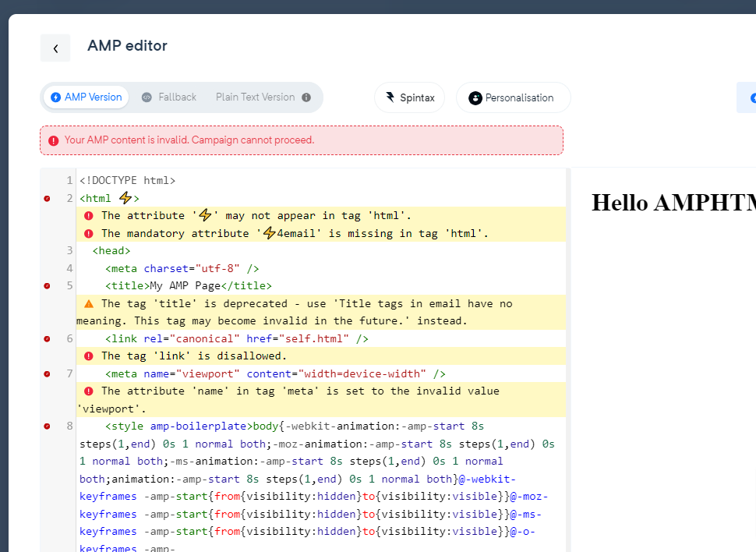Image resolution: width=756 pixels, height=552 pixels.
Task: Click error icon for invalid 'viewport' value message
Action: [x=89, y=391]
